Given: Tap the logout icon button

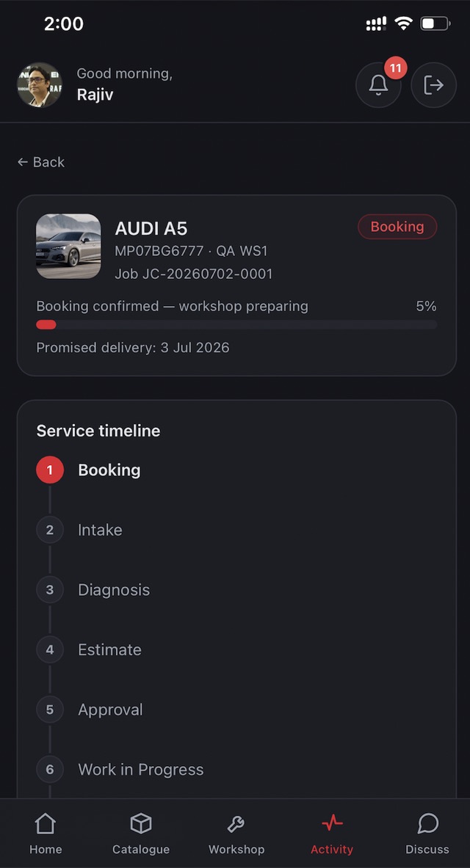Looking at the screenshot, I should pos(433,85).
